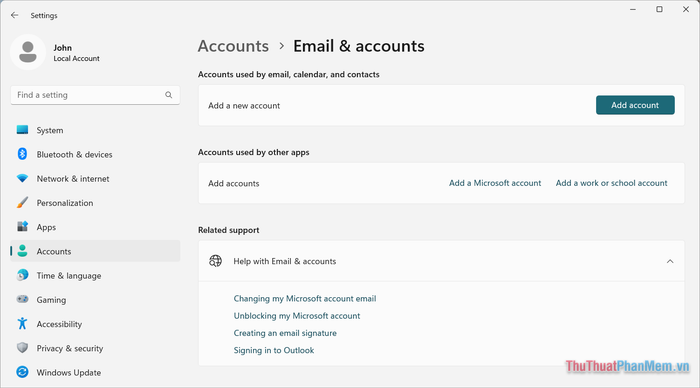Viewport: 700px width, 388px height.
Task: Select the Personalization paintbrush icon
Action: tap(22, 203)
